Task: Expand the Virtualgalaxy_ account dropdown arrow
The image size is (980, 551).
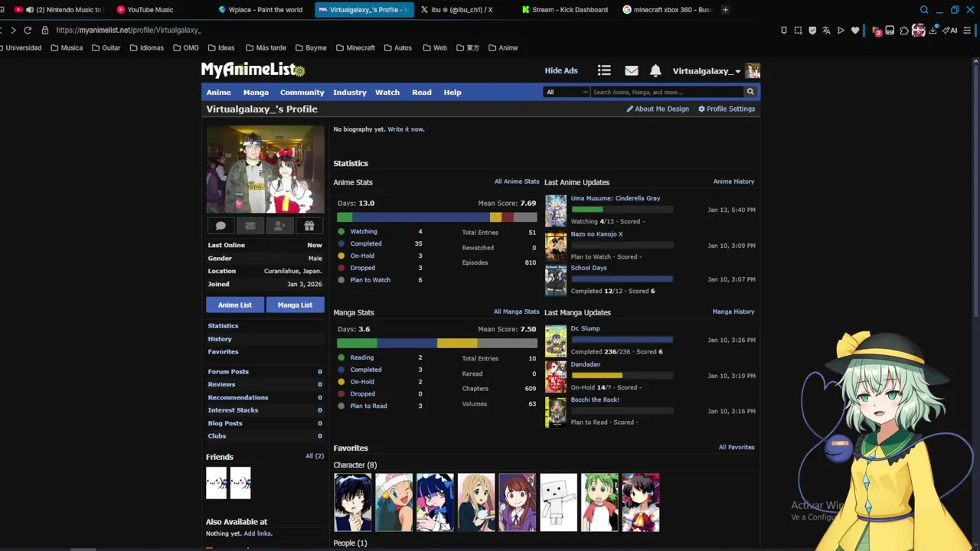Action: pyautogui.click(x=737, y=71)
